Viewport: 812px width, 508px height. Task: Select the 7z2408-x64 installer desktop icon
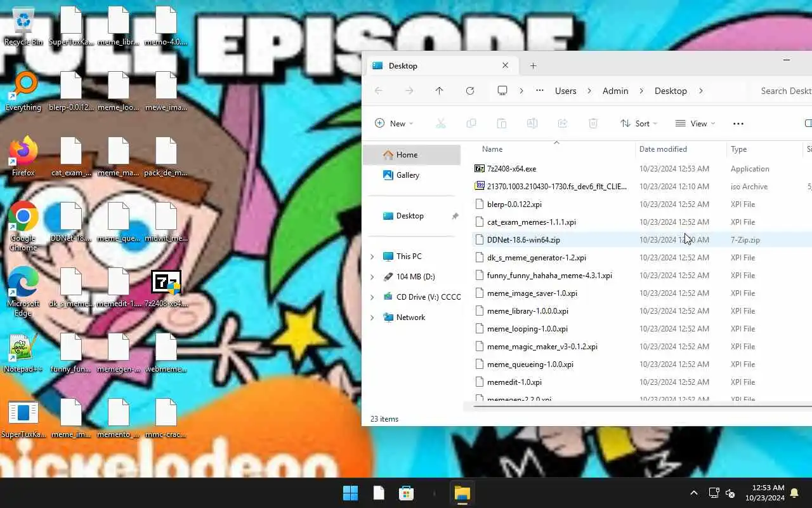point(166,289)
